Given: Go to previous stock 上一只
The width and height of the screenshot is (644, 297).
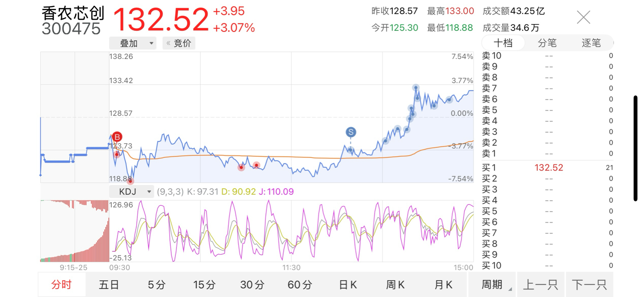Looking at the screenshot, I should click(x=541, y=285).
